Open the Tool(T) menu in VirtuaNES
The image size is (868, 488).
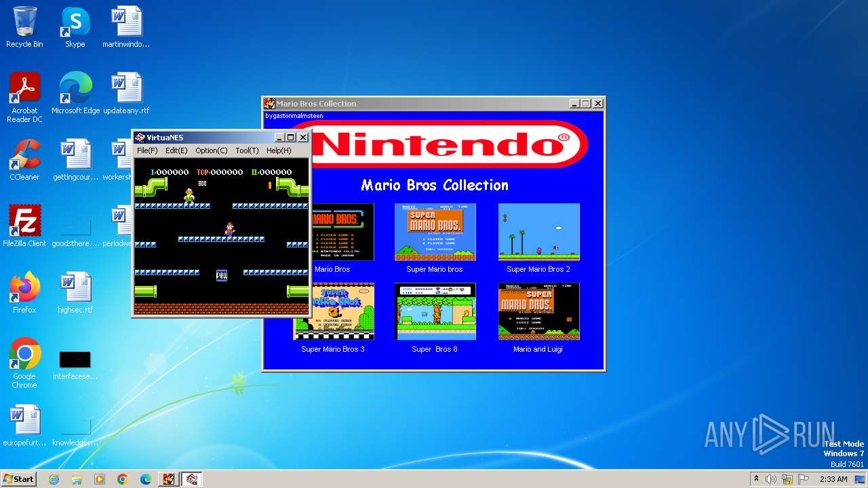point(247,150)
